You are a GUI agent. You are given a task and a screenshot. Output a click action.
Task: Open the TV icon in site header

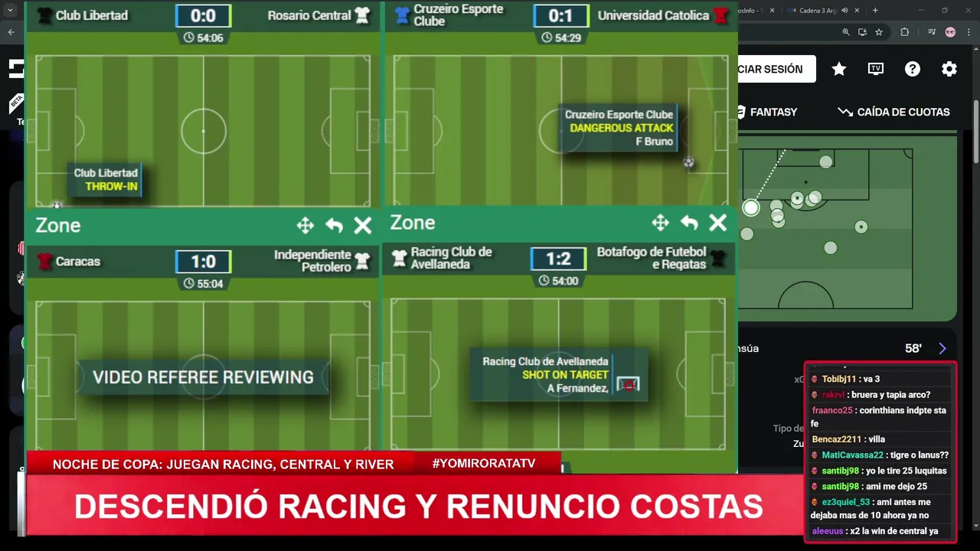point(876,69)
